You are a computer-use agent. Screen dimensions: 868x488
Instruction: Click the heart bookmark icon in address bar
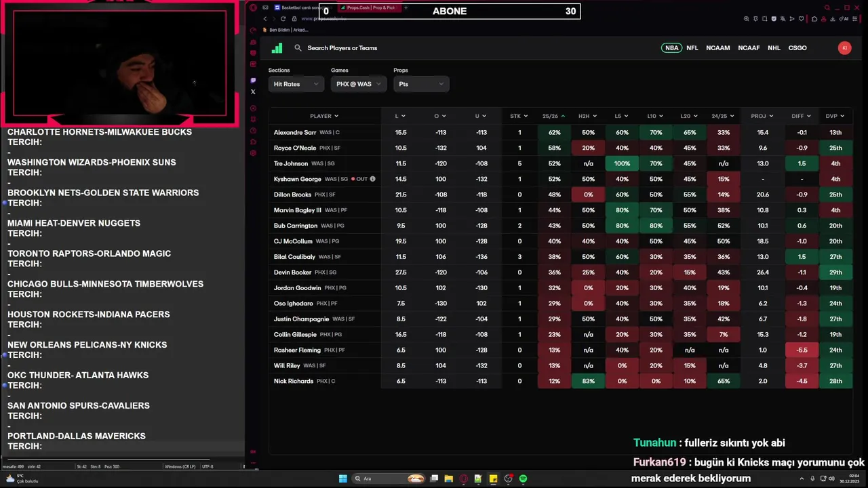pos(803,19)
